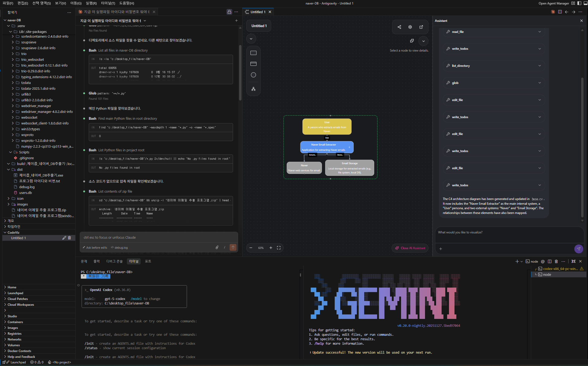Toggle the lock icon on Claude tab
This screenshot has width=588, height=366.
pos(229,12)
